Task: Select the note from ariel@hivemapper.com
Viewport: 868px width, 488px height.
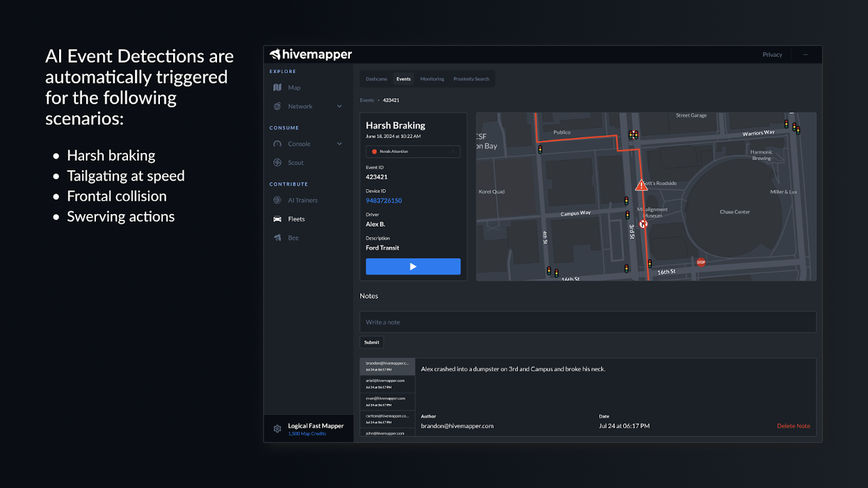Action: pos(387,384)
